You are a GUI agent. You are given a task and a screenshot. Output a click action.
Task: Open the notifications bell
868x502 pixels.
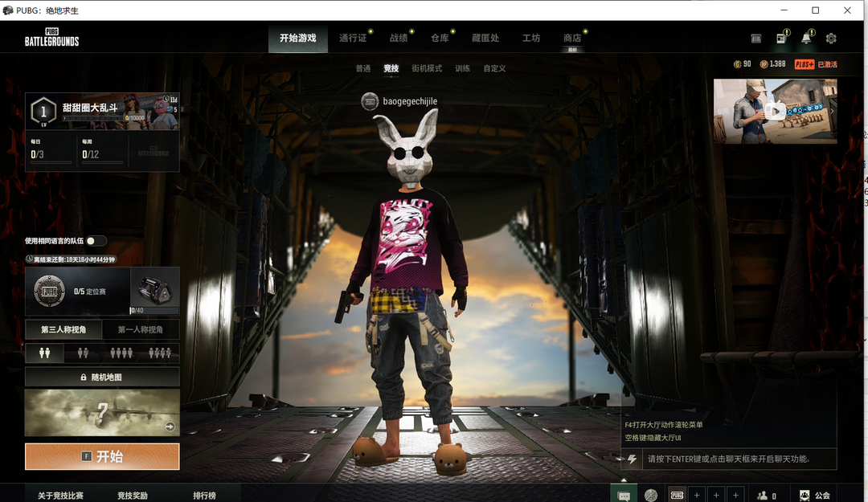pyautogui.click(x=806, y=39)
